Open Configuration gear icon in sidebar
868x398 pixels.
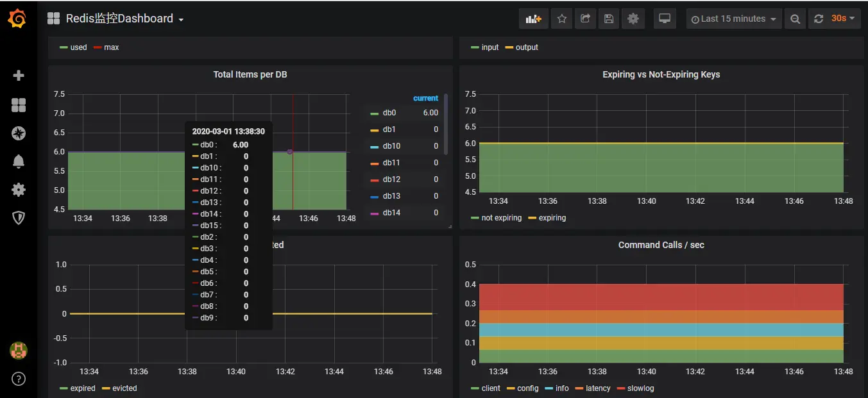coord(19,190)
